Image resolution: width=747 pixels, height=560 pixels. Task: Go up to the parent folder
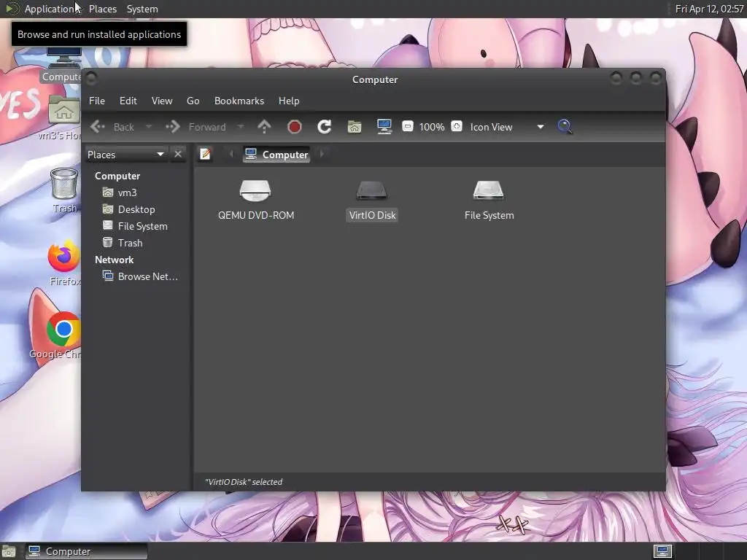(x=264, y=127)
